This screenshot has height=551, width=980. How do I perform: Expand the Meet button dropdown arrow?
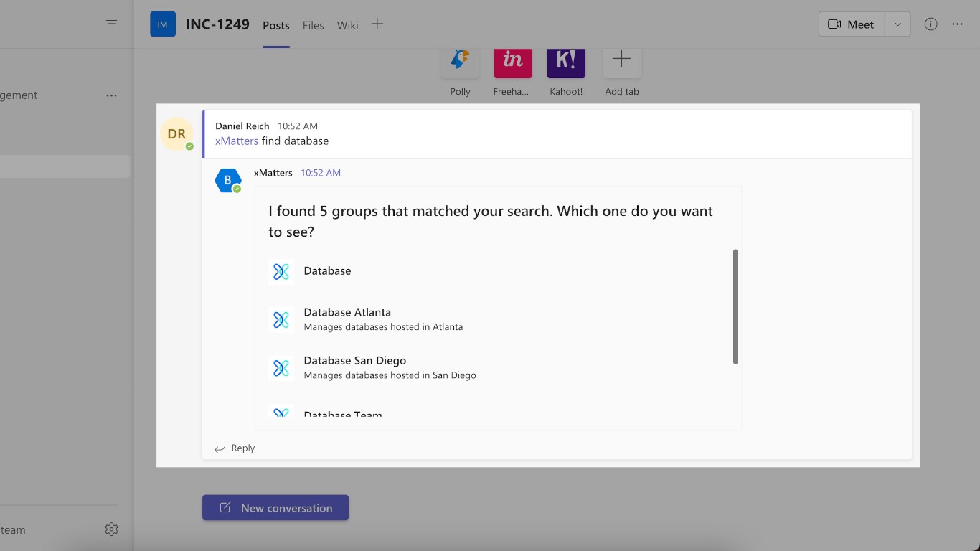pyautogui.click(x=897, y=24)
